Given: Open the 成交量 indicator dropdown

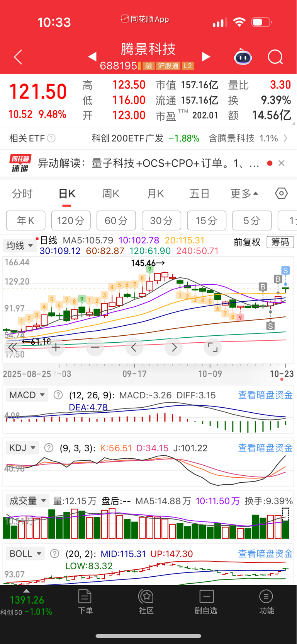Looking at the screenshot, I should tap(28, 501).
